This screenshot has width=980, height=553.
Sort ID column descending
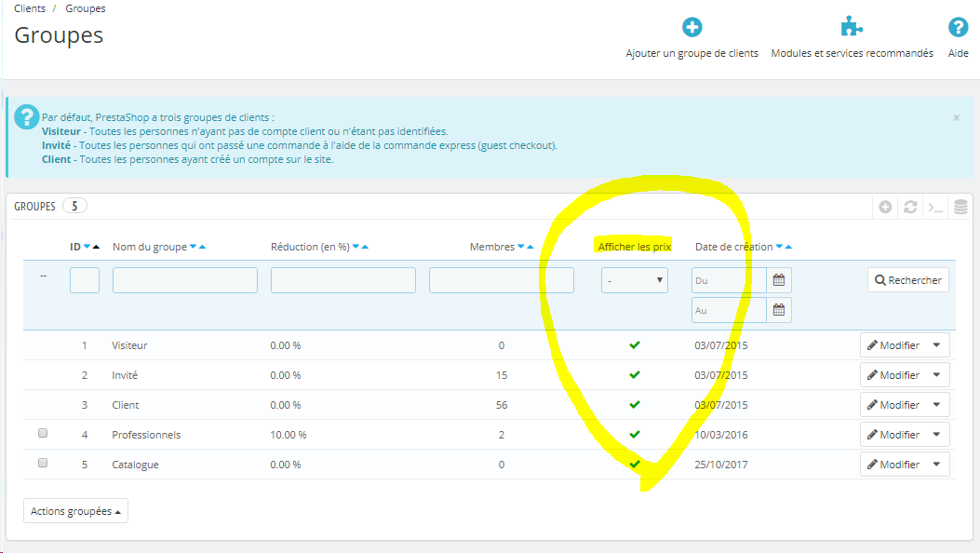click(87, 247)
